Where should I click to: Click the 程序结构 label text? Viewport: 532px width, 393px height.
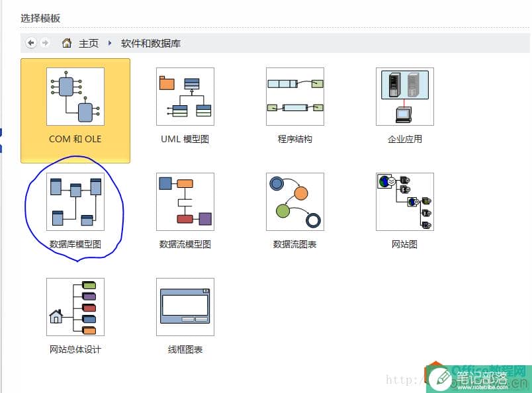pyautogui.click(x=295, y=139)
